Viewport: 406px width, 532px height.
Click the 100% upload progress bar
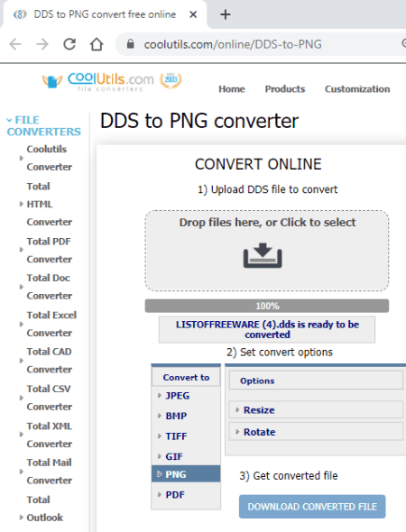click(x=267, y=306)
